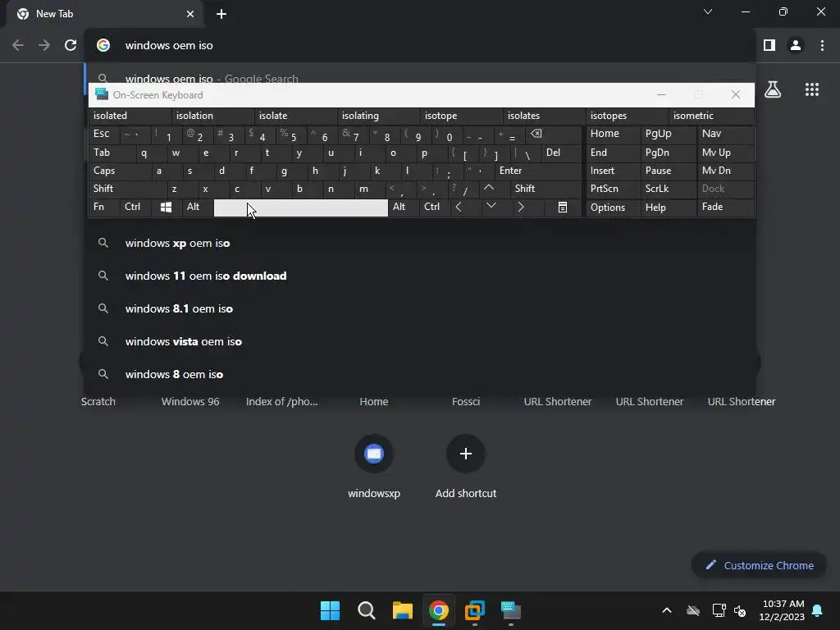Open the Google apps grid icon
Screen dimensions: 840x630
[812, 89]
